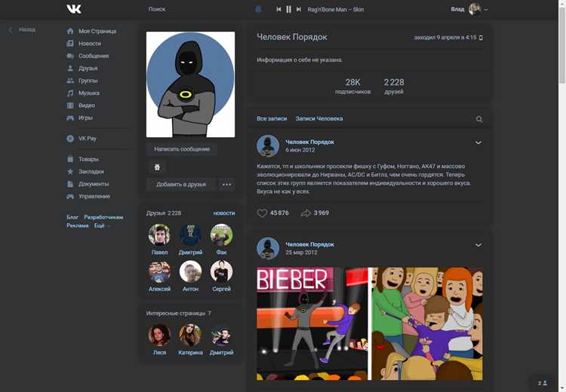Open the hooded figure profile photo
Screen dimensions: 566x392
tap(190, 84)
